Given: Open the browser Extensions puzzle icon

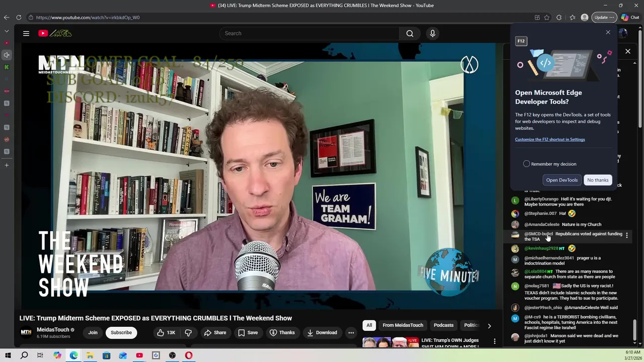Looking at the screenshot, I should (x=559, y=17).
